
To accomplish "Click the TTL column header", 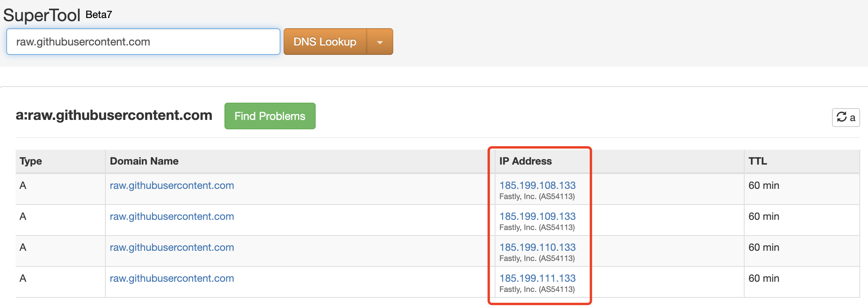I will pos(758,161).
